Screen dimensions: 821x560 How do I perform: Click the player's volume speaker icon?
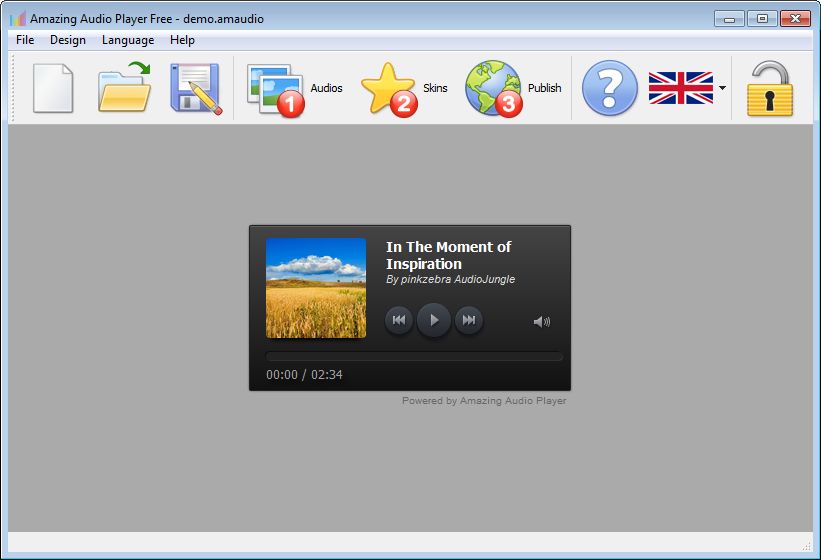click(x=542, y=321)
